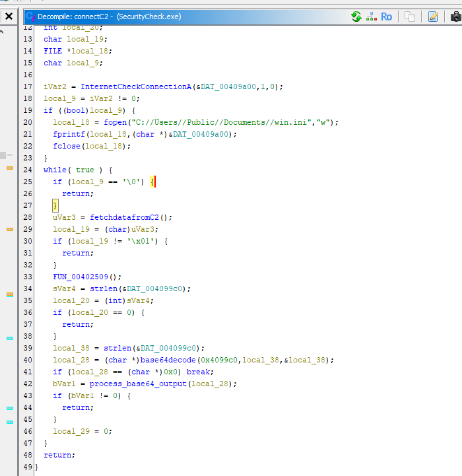
Task: Jump to orange margin marker beside line 24
Action: point(10,168)
